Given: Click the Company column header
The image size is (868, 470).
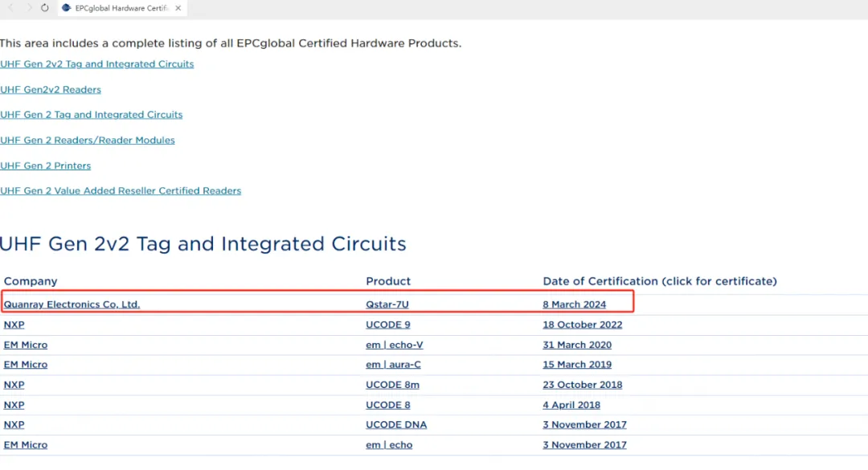Looking at the screenshot, I should point(31,281).
